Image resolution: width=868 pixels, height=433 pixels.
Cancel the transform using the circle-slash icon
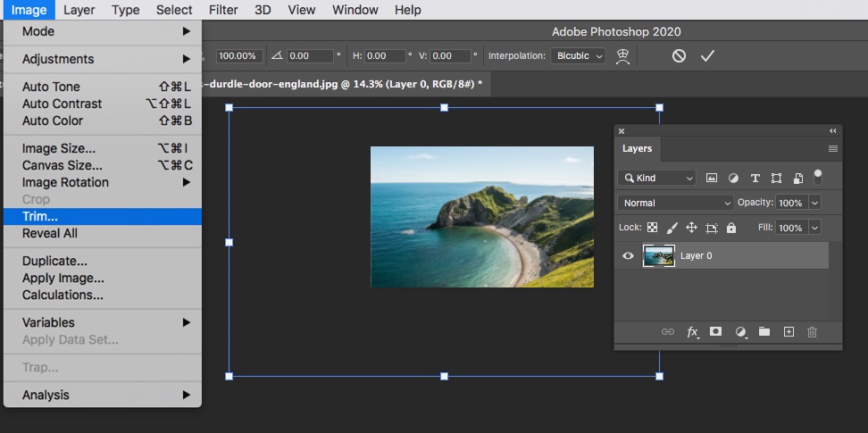(x=679, y=55)
